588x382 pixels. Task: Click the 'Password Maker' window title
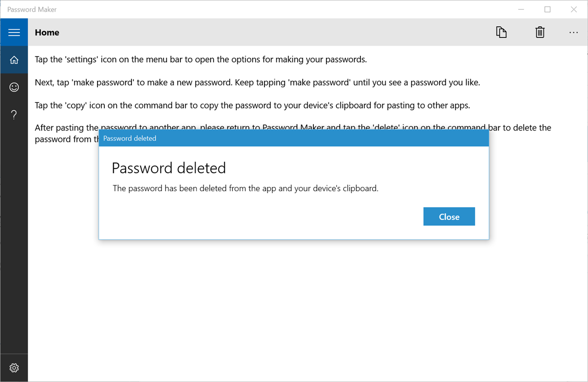click(x=32, y=9)
